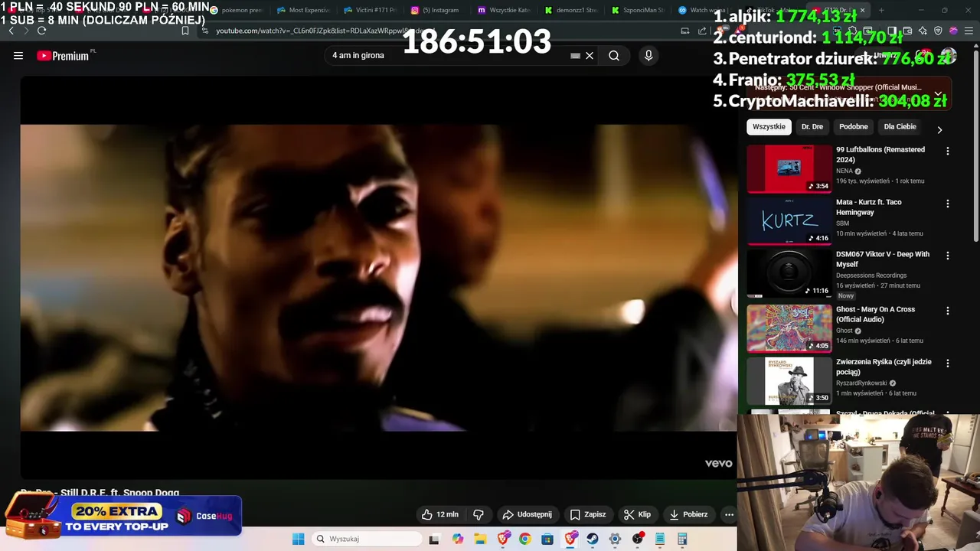Select the Wszystkie filter chip
The height and width of the screenshot is (551, 980).
click(x=769, y=126)
